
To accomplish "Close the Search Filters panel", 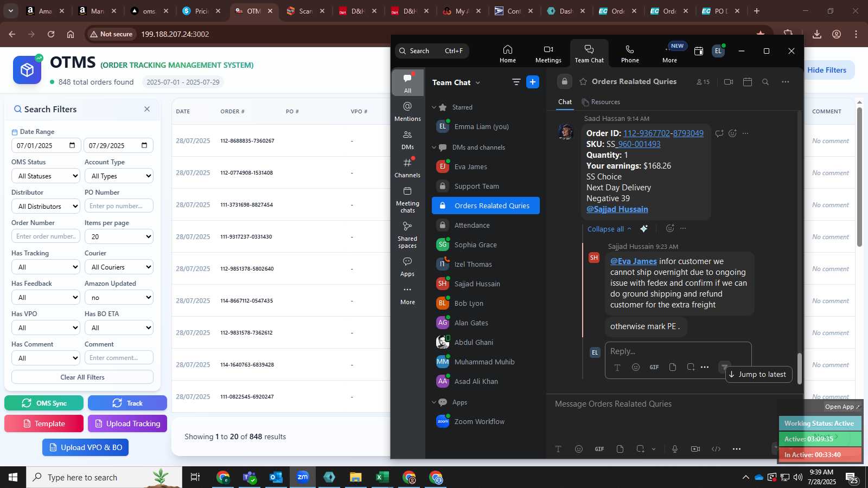I will point(147,109).
